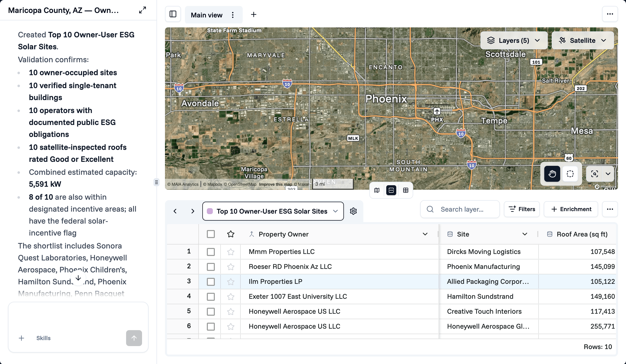Image resolution: width=626 pixels, height=364 pixels.
Task: Select the lasso selection tool on map
Action: click(570, 174)
